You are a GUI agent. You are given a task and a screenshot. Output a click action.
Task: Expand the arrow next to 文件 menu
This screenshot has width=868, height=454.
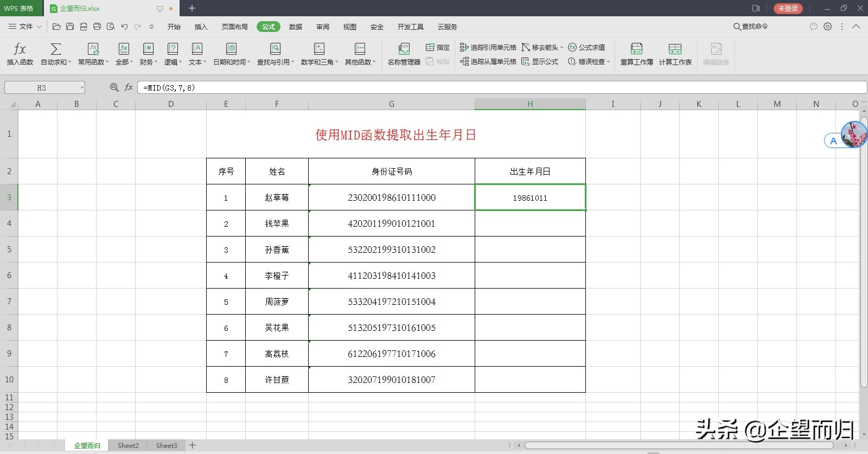tap(39, 27)
